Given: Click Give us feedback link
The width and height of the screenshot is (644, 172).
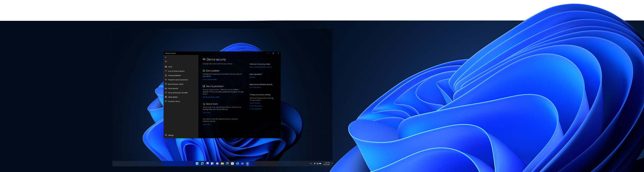Looking at the screenshot, I should (x=255, y=88).
